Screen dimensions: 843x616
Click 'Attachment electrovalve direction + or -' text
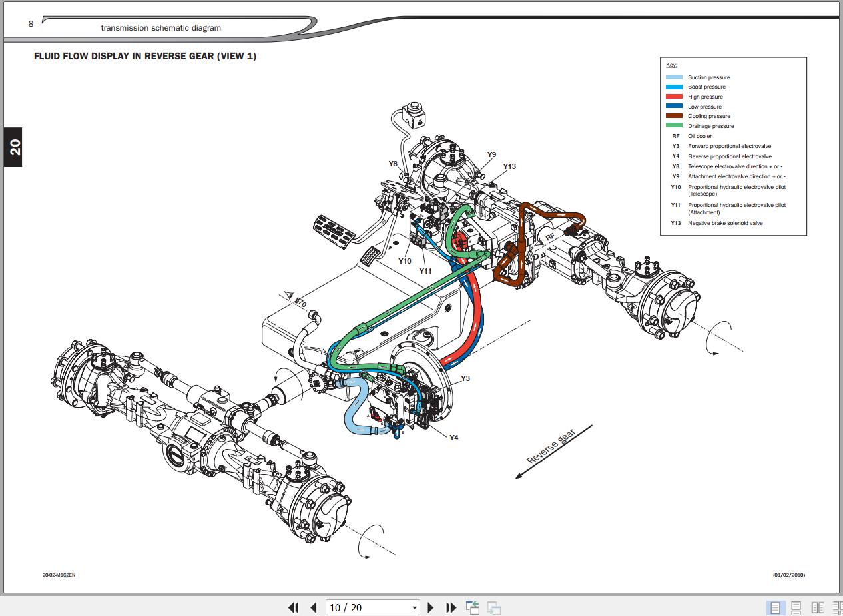(x=736, y=176)
